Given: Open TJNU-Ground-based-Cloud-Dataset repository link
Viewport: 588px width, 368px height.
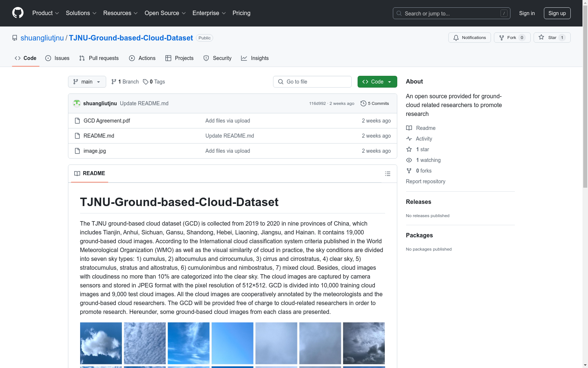Looking at the screenshot, I should pos(131,38).
